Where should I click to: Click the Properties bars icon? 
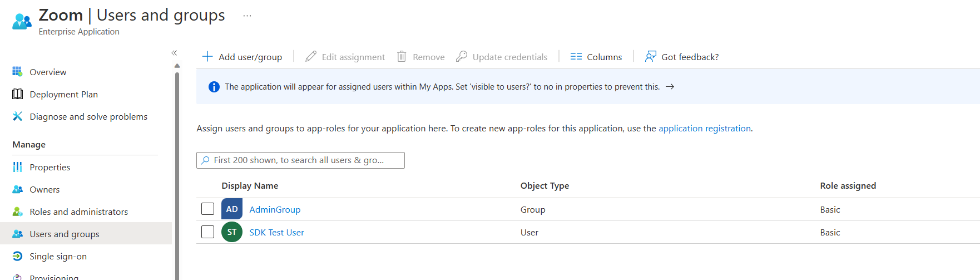tap(17, 167)
